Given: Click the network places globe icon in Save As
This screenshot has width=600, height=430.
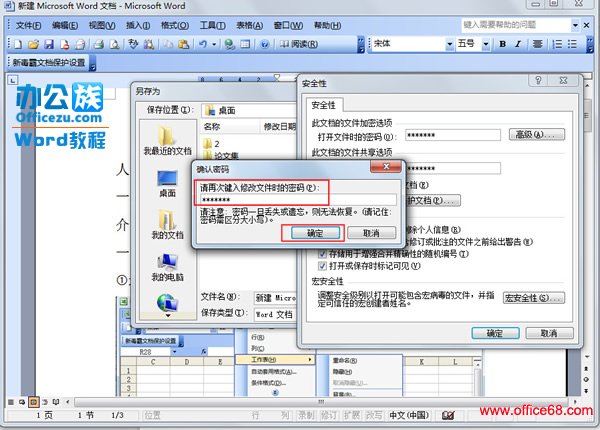Looking at the screenshot, I should pyautogui.click(x=167, y=302).
